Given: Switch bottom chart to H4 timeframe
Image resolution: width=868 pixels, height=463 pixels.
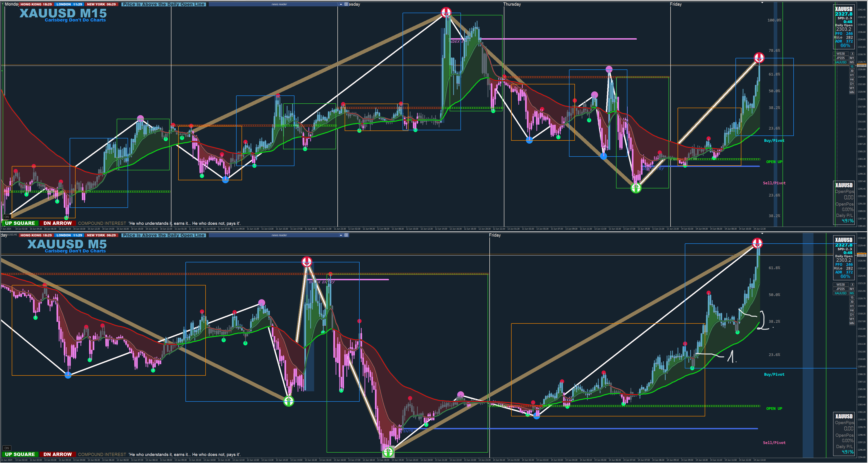Looking at the screenshot, I should click(852, 310).
